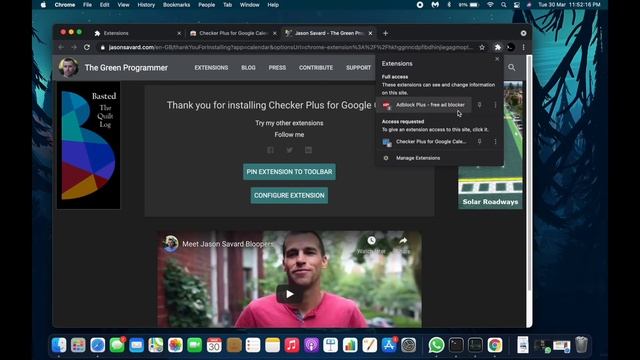Image resolution: width=640 pixels, height=360 pixels.
Task: Pin Checker Plus for Google Calendar extension
Action: [479, 142]
